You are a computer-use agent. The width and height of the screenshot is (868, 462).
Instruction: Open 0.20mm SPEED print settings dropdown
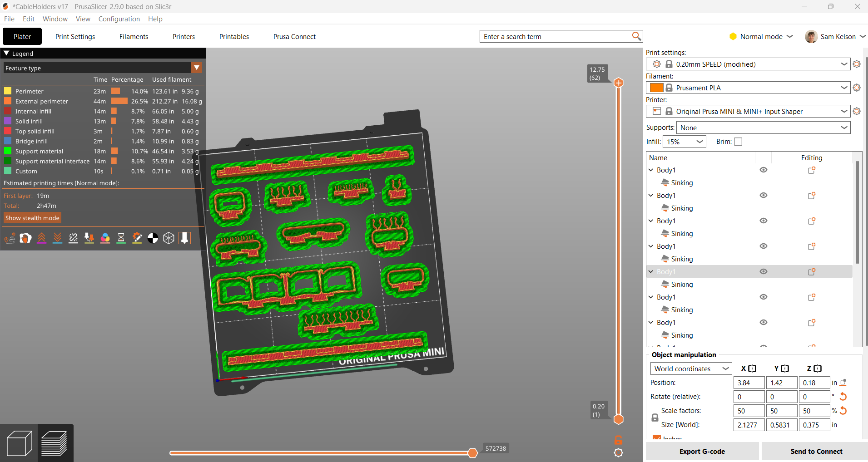pyautogui.click(x=748, y=64)
